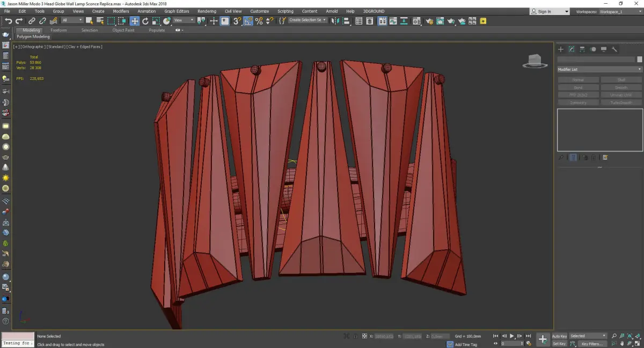The height and width of the screenshot is (348, 644).
Task: Click the Undo arrow icon
Action: point(9,21)
